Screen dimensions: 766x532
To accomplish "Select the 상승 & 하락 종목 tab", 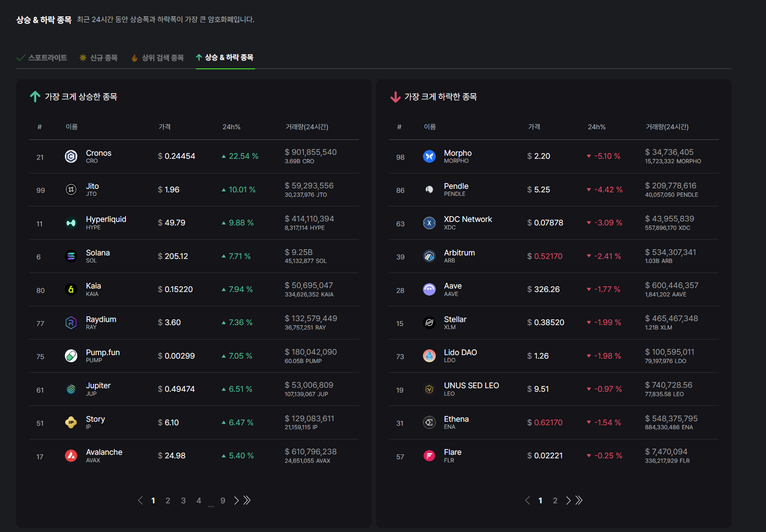I will coord(225,57).
